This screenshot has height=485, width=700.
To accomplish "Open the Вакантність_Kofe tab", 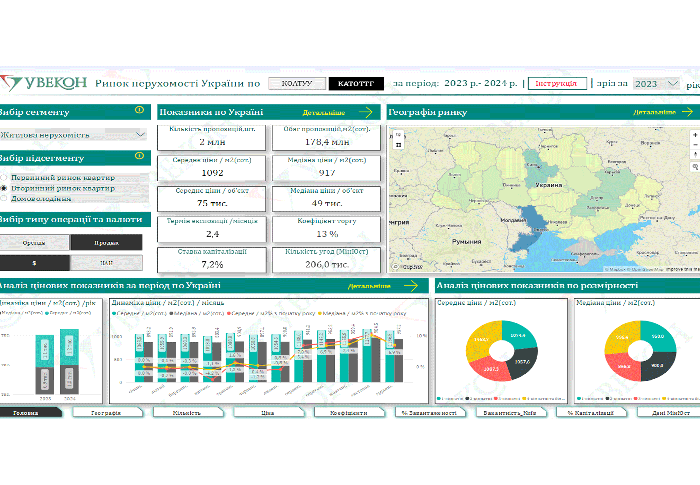I will (x=510, y=413).
